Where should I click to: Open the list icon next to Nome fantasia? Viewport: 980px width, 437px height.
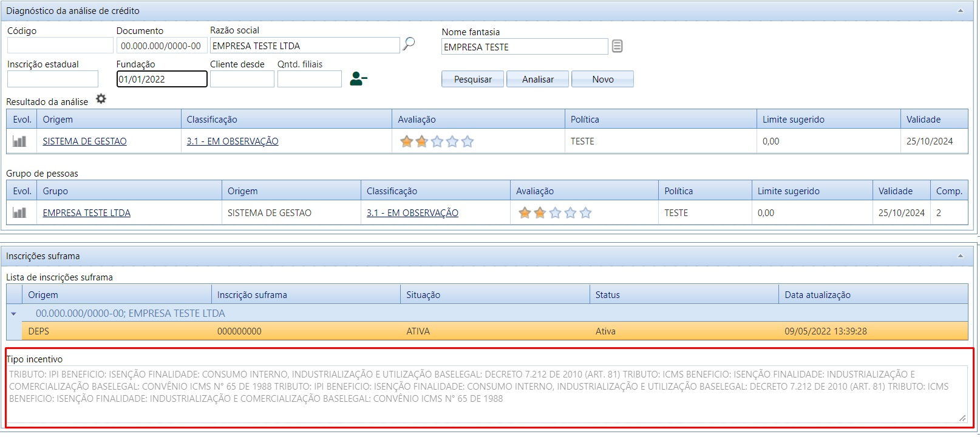point(617,46)
